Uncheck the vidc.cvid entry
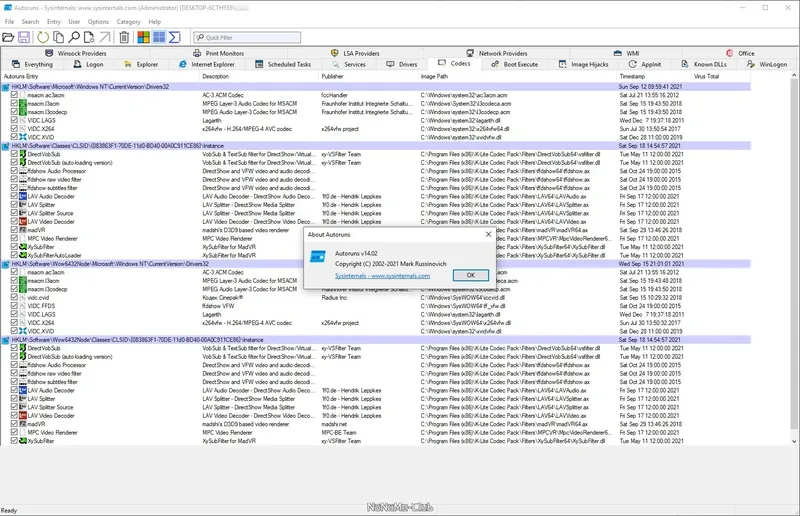Screen dimensions: 800x516 [14, 297]
